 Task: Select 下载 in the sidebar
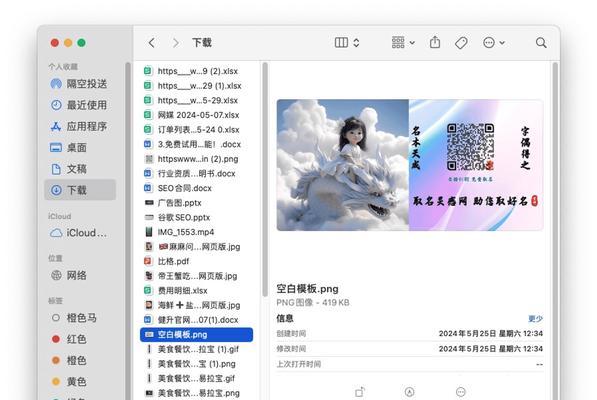80,190
